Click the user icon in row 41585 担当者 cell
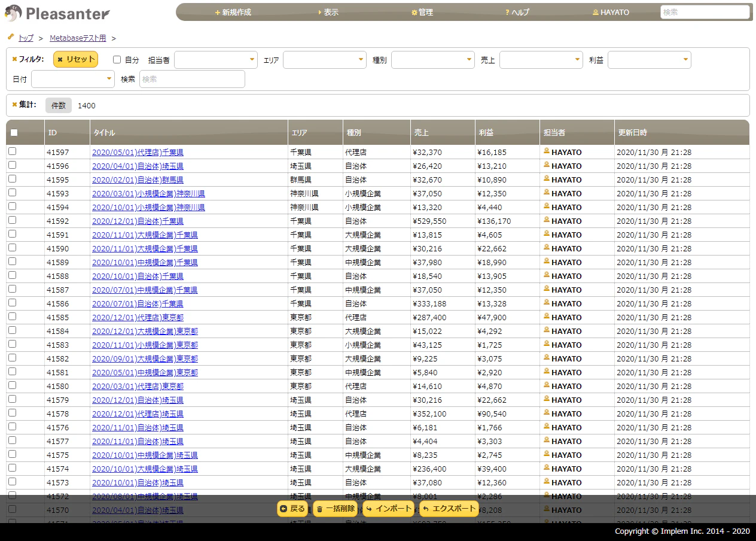756x541 pixels. point(546,317)
